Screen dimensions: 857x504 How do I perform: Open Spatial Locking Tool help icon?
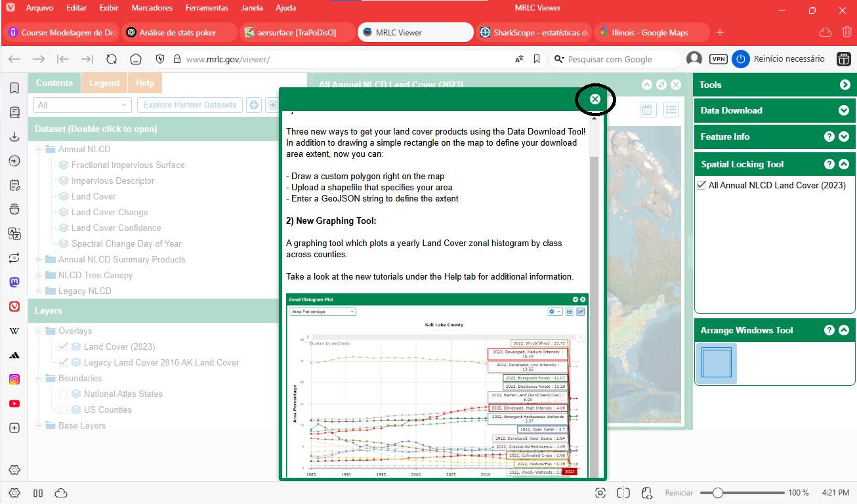click(x=829, y=164)
